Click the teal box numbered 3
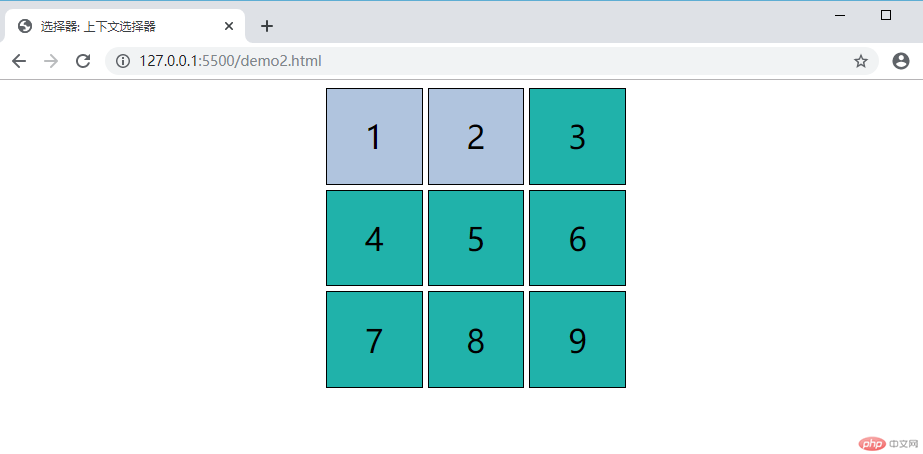The image size is (923, 454). [577, 137]
